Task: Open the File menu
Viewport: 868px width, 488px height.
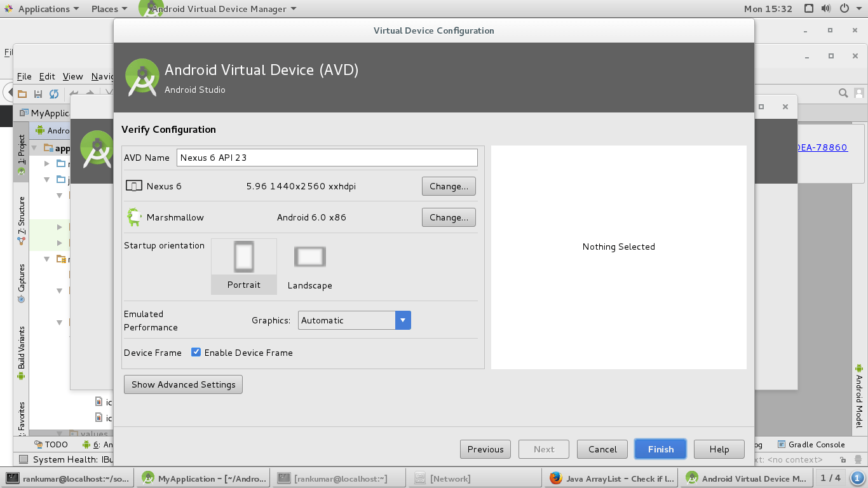Action: pos(24,76)
